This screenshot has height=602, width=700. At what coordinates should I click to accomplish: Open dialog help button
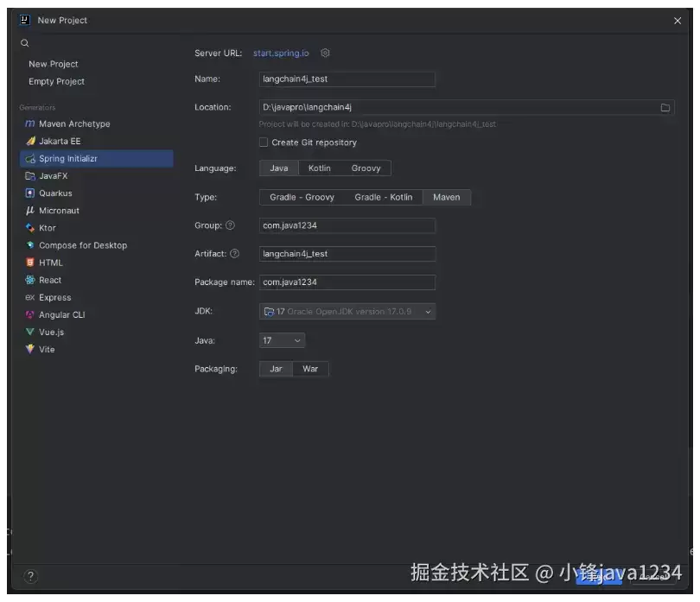31,576
